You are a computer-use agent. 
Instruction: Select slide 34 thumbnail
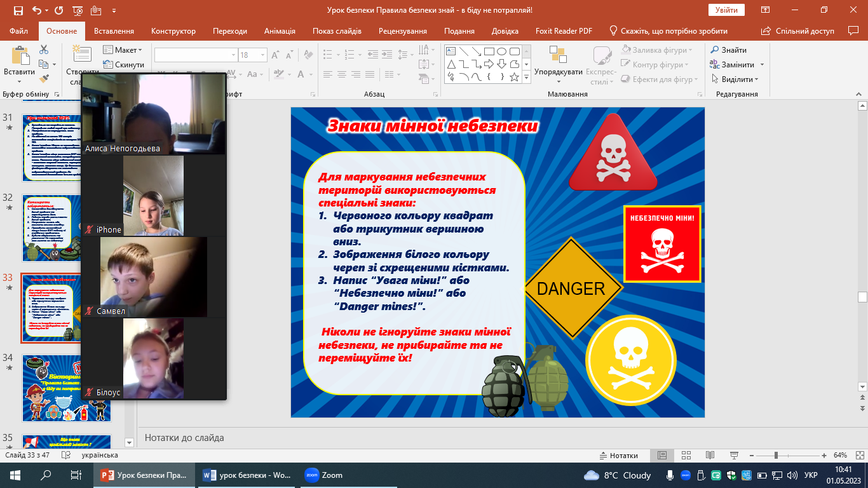coord(67,388)
